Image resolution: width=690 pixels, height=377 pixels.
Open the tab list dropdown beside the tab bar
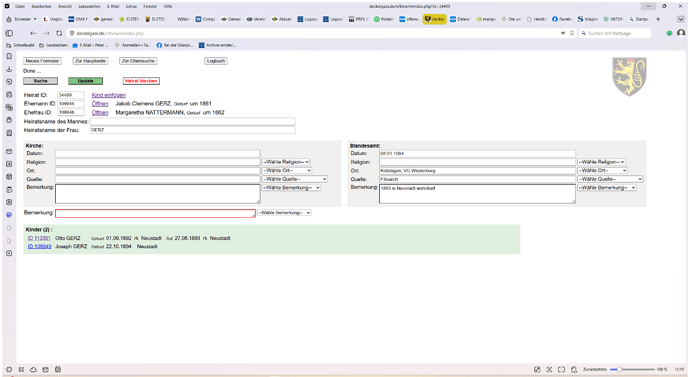pyautogui.click(x=681, y=19)
